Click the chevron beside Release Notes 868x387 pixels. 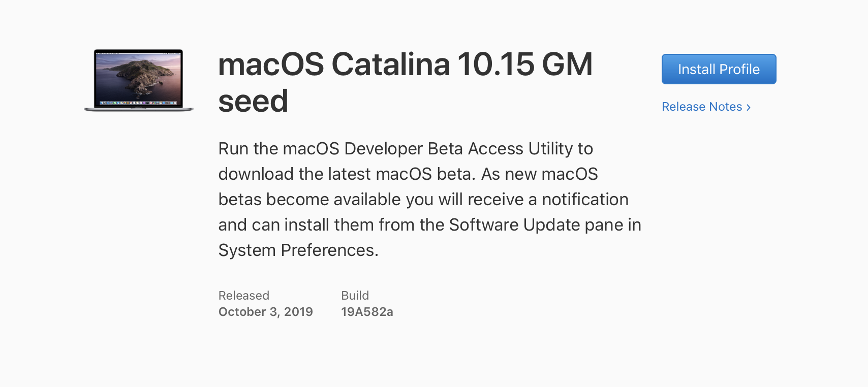pos(748,107)
